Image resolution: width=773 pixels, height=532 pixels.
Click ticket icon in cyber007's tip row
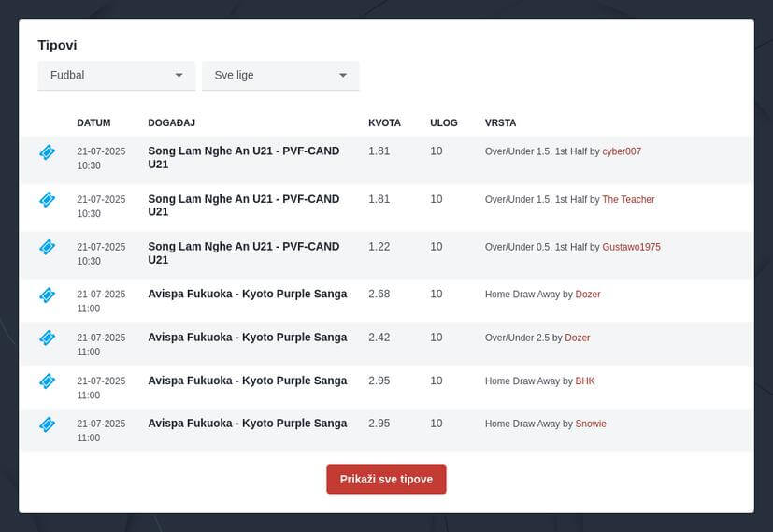pyautogui.click(x=48, y=152)
